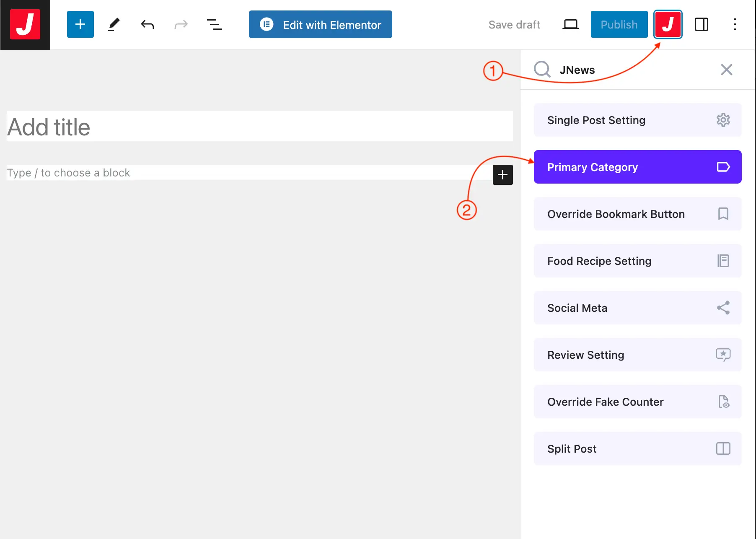
Task: Publish the post
Action: [619, 25]
